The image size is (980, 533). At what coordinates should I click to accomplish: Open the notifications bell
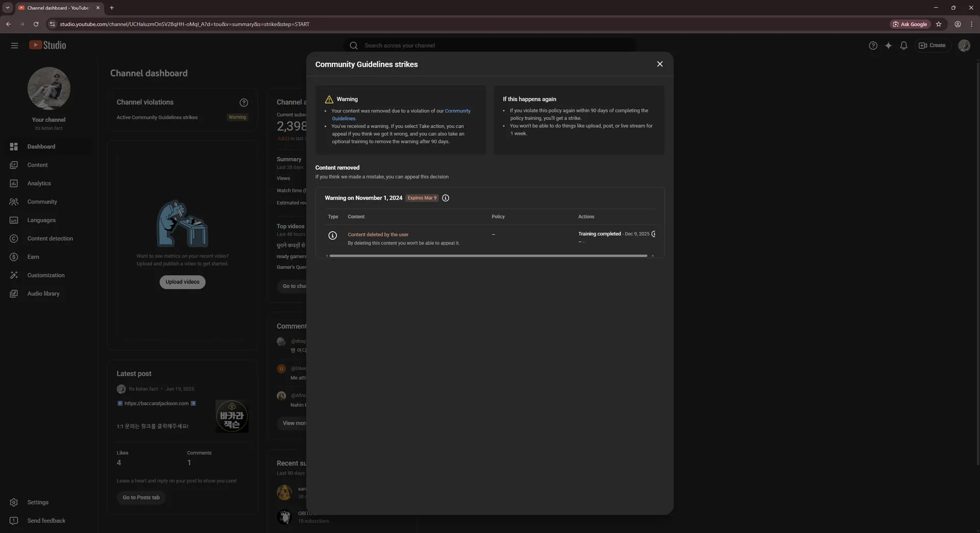pos(903,45)
